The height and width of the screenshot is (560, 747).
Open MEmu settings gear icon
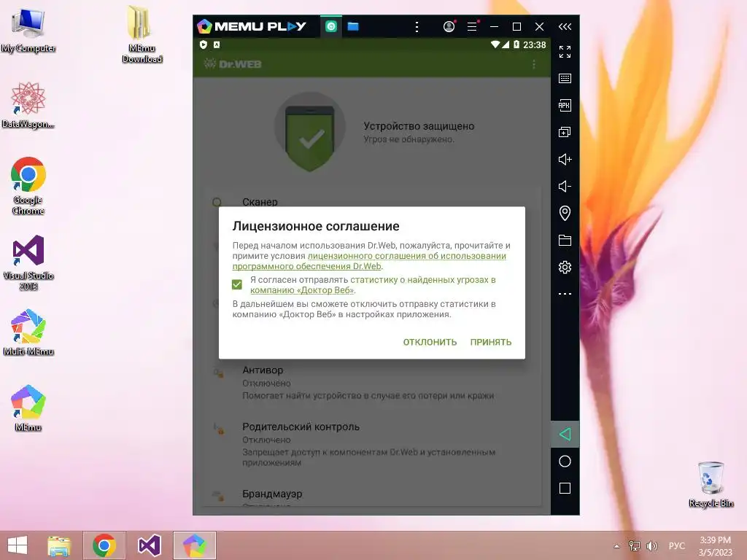point(565,267)
